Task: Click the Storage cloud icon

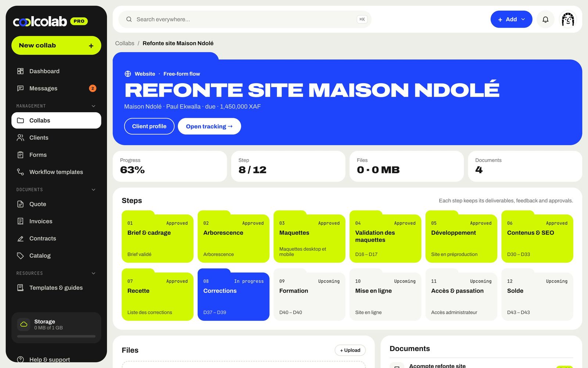Action: coord(24,324)
